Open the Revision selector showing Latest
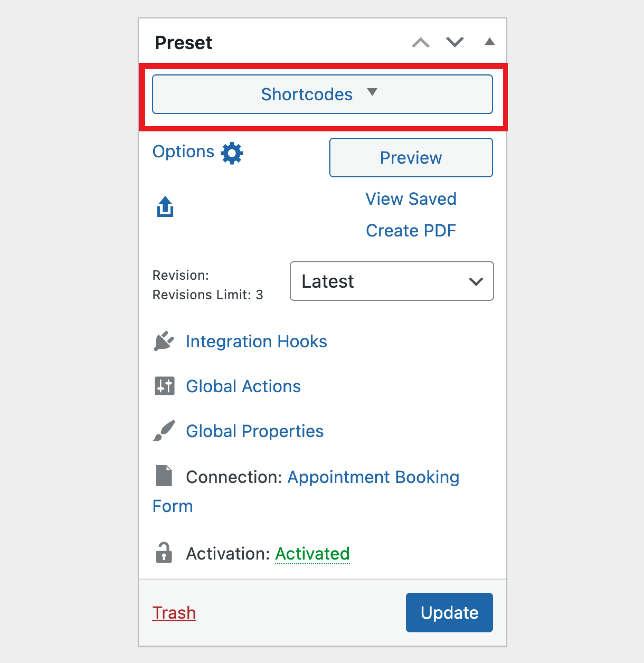Viewport: 644px width, 663px height. pyautogui.click(x=391, y=281)
